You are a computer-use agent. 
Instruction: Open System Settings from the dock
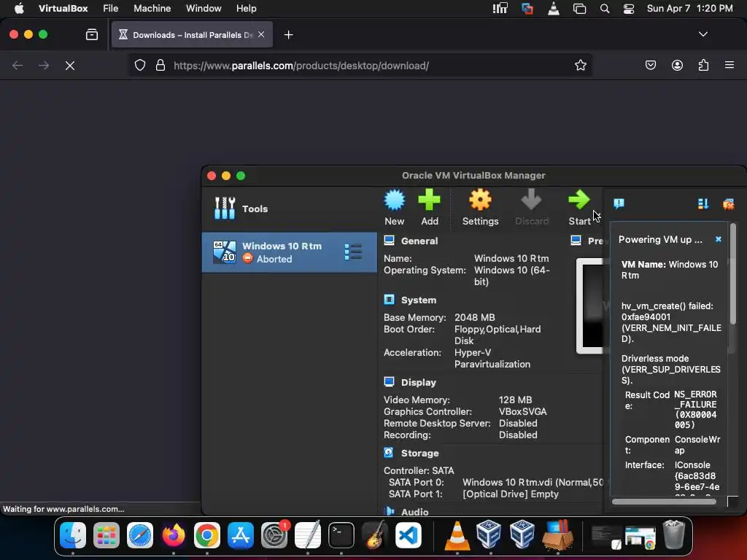[274, 535]
